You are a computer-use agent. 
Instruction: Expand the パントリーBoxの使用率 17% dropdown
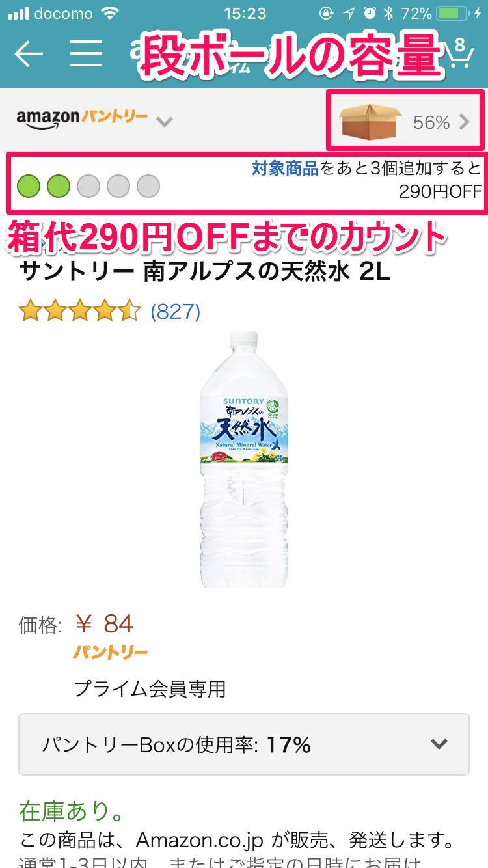click(x=244, y=744)
